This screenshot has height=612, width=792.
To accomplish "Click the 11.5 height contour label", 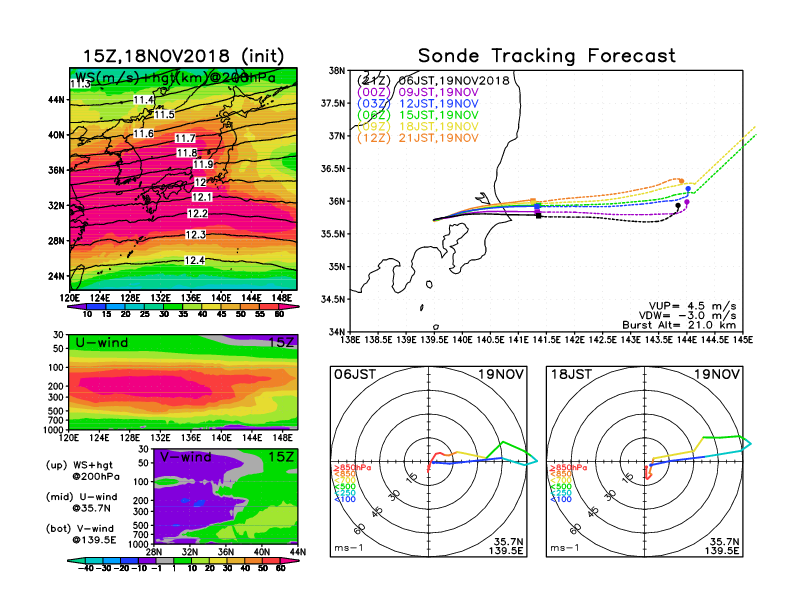I will coord(164,115).
